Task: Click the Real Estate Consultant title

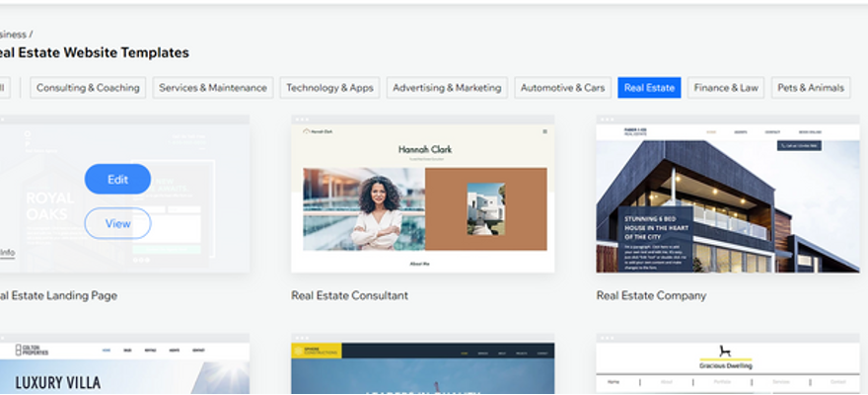Action: 350,295
